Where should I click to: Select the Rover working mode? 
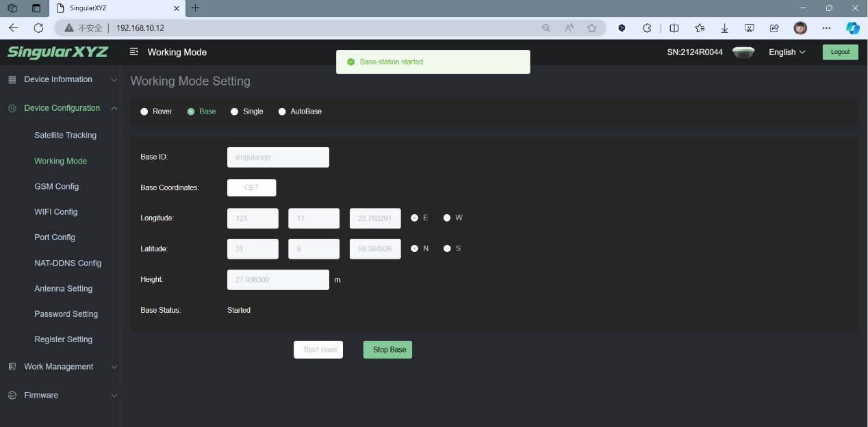point(144,112)
